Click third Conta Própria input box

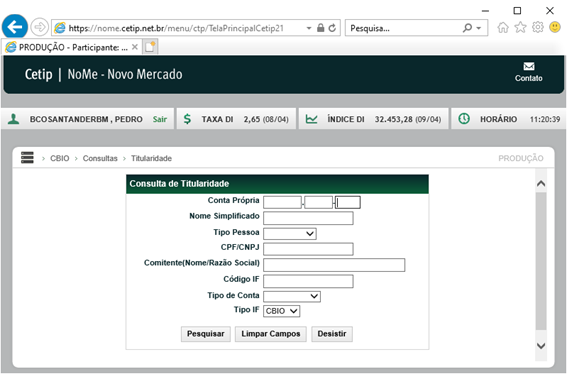point(348,202)
